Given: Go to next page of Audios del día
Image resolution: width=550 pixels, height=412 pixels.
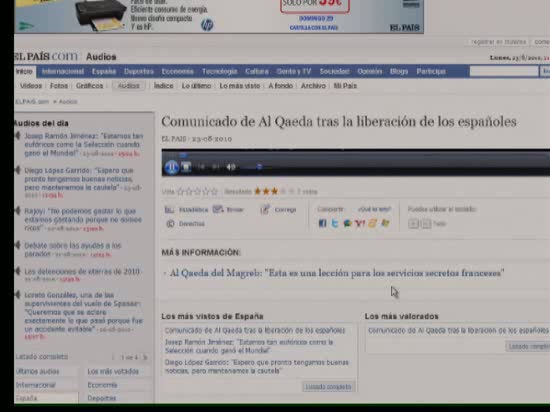Looking at the screenshot, I should point(145,357).
